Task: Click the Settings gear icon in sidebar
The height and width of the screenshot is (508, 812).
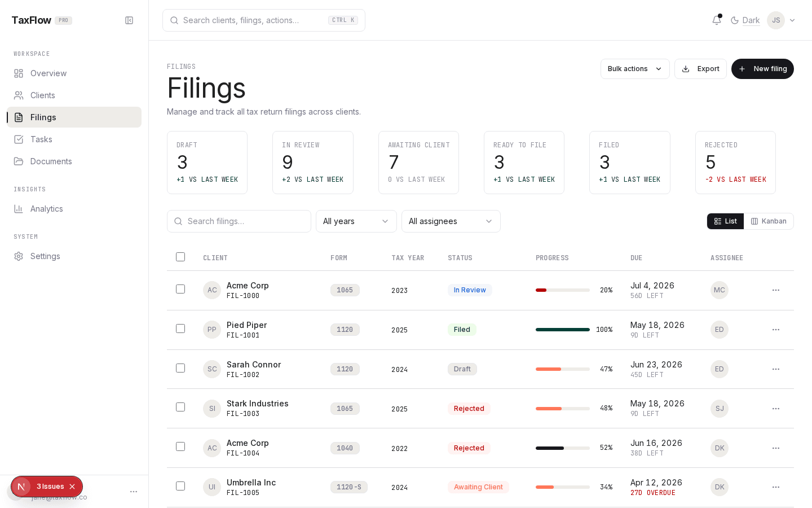Action: point(19,256)
